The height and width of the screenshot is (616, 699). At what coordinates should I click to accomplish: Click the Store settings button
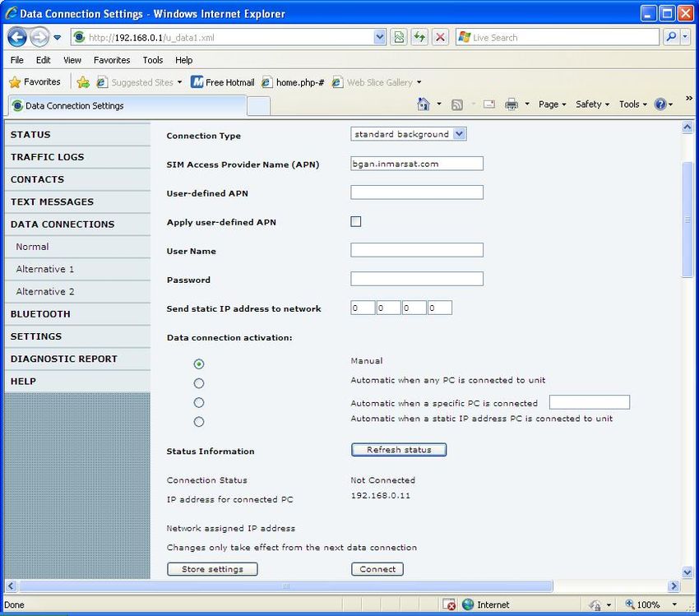(x=212, y=569)
